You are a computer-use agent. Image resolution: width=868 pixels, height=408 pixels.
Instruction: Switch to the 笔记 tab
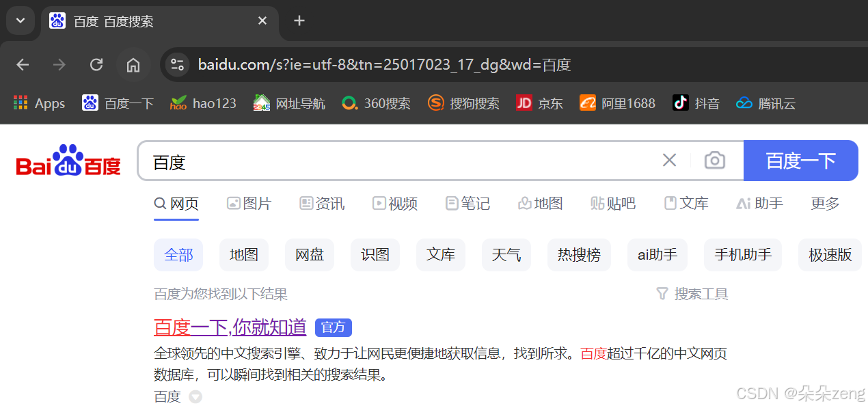[x=467, y=204]
